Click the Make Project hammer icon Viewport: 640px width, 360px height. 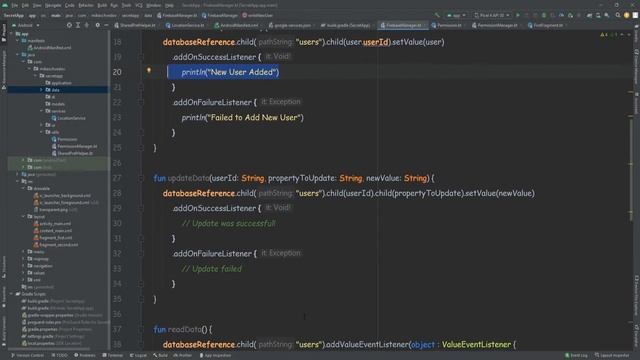tap(437, 16)
